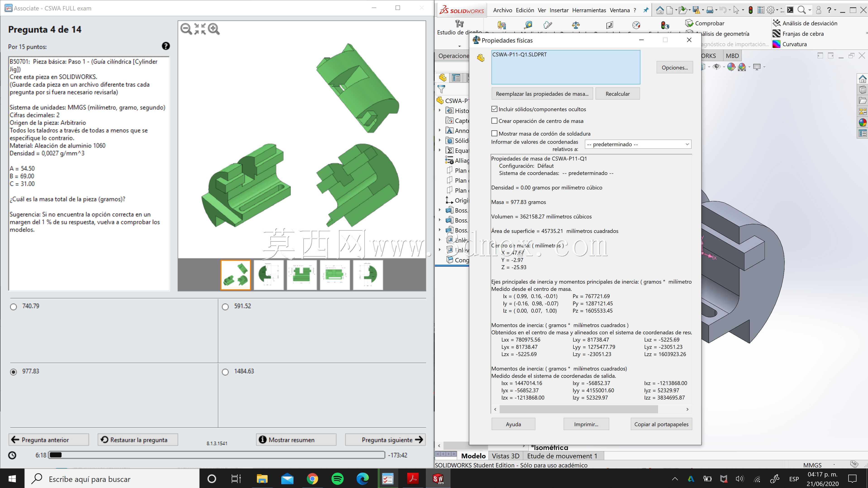The height and width of the screenshot is (488, 868).
Task: Click SOLIDWORKS Home icon in toolbar
Action: (660, 10)
